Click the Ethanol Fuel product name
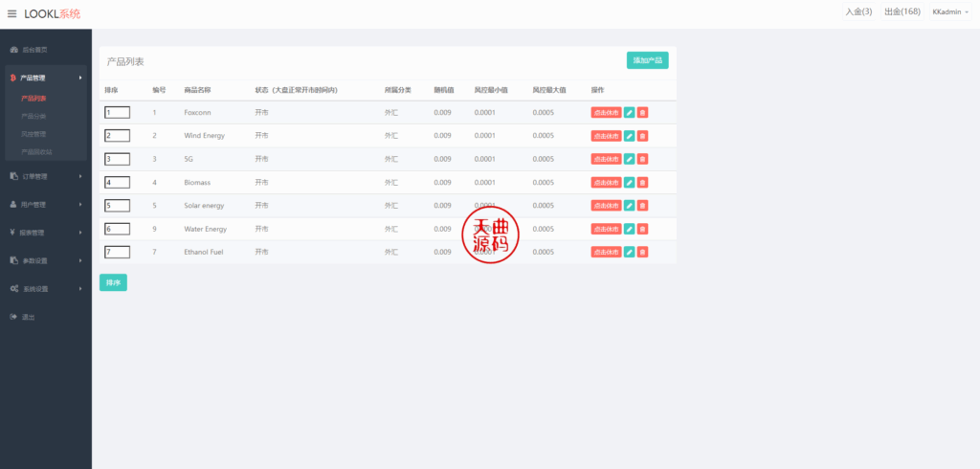The width and height of the screenshot is (980, 469). [204, 252]
